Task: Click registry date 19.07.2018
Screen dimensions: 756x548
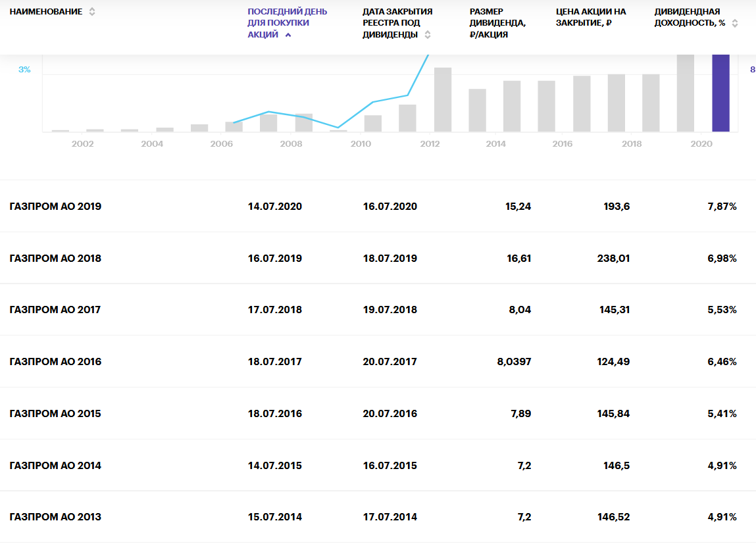Action: [x=390, y=310]
